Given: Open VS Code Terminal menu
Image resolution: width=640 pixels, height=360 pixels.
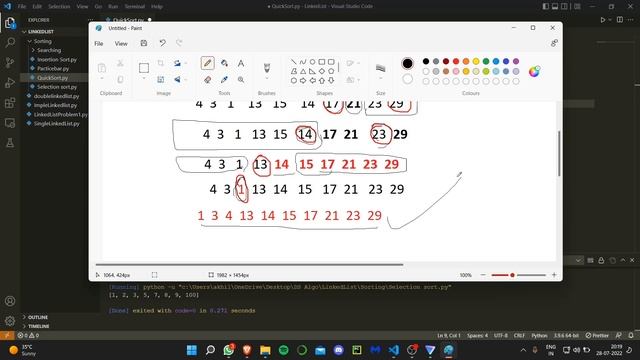Looking at the screenshot, I should point(135,7).
